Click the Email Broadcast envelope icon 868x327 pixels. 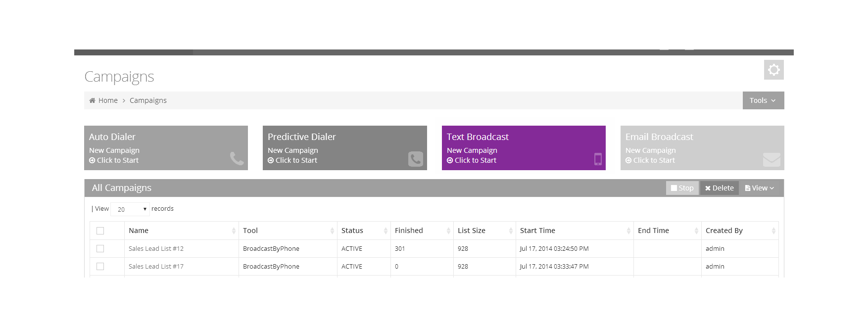pos(771,159)
